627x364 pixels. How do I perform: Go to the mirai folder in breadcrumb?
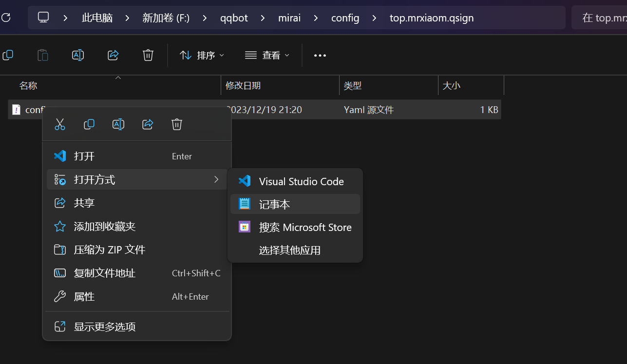(x=289, y=18)
